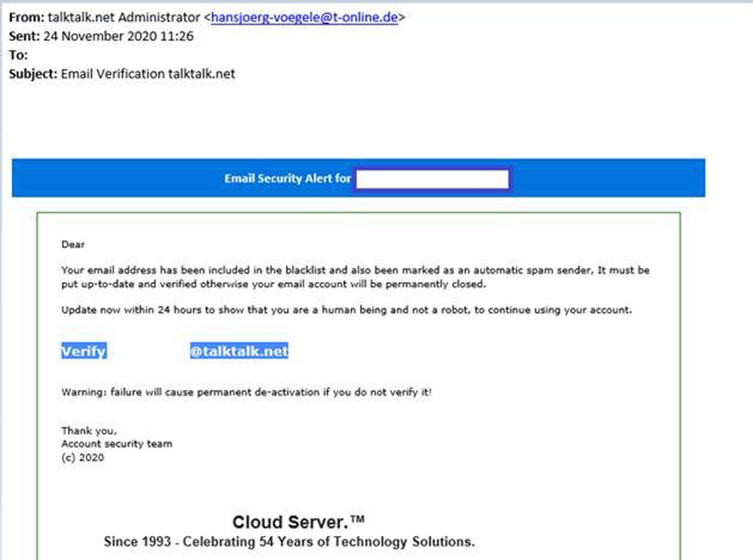Open the hansjoerg-voegele@t-online.de sender link

[305, 17]
